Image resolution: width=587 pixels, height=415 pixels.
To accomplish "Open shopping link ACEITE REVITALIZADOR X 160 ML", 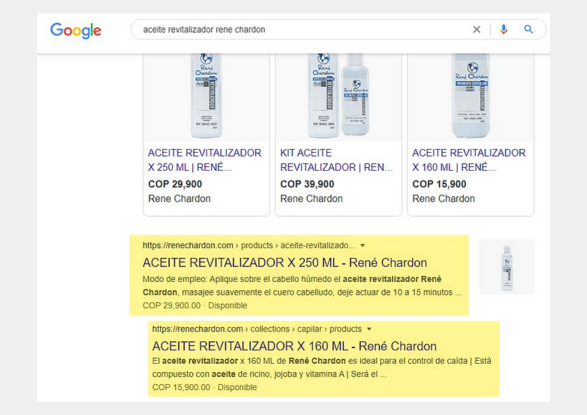I will coord(469,160).
